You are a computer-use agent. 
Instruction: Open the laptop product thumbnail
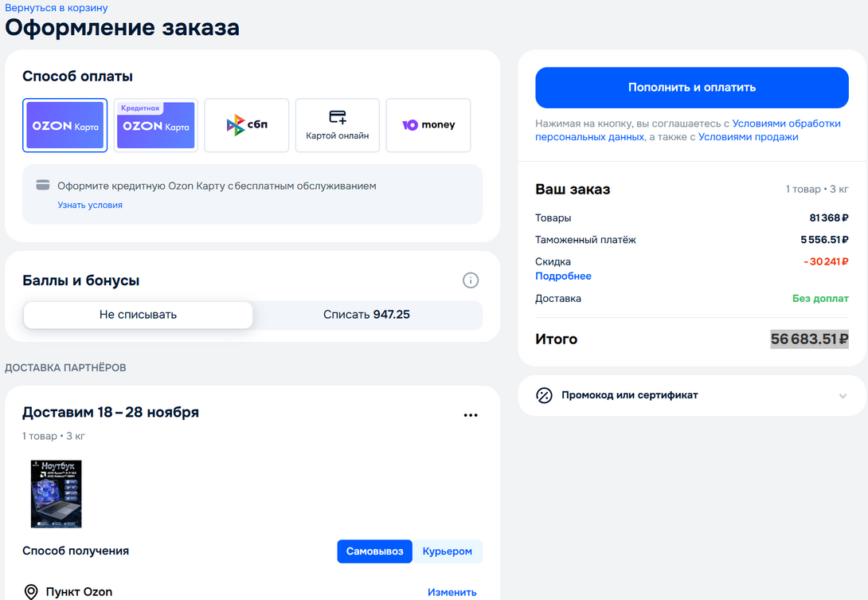pos(56,494)
